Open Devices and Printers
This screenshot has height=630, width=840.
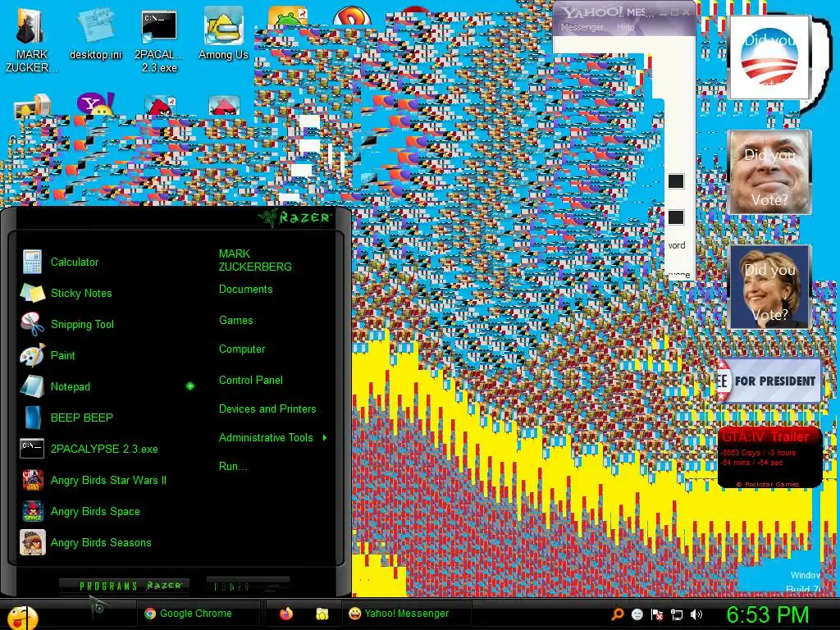tap(267, 409)
